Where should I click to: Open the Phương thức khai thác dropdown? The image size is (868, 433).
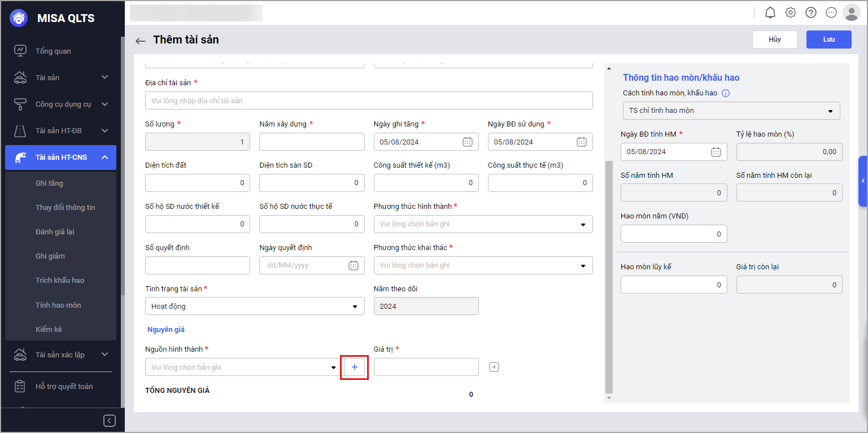(483, 265)
